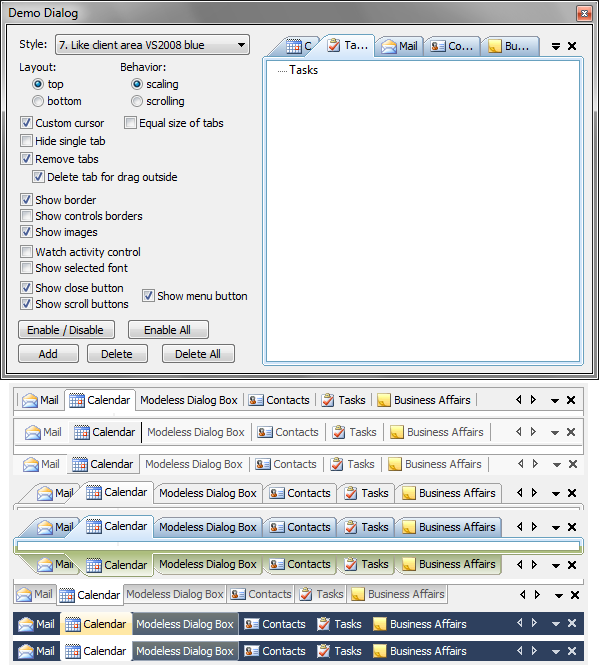Click Calendar icon in green tab strip

click(94, 565)
